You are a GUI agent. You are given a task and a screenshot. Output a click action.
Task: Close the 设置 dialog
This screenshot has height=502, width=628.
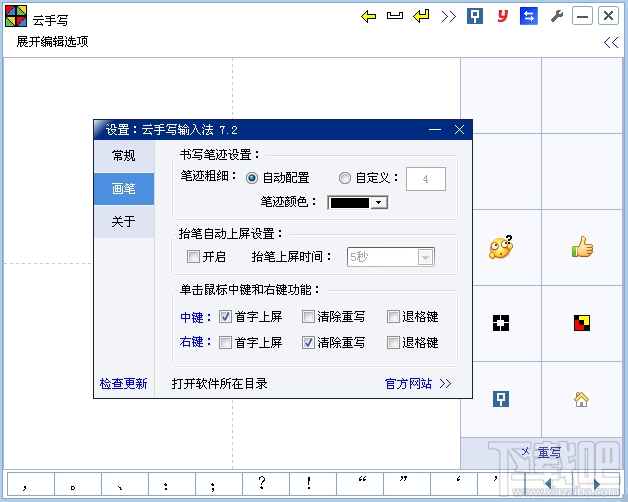(459, 129)
